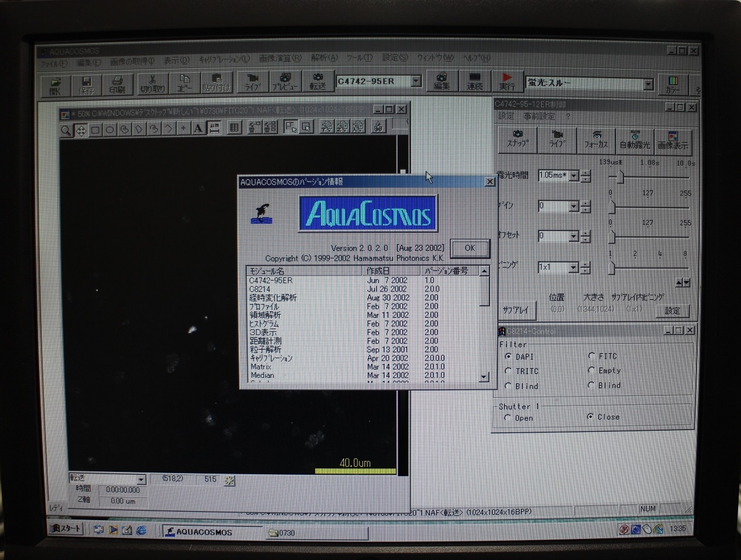Screen dimensions: 741x560
Task: Click the 転送 (Transfer) toolbar icon
Action: (x=318, y=82)
